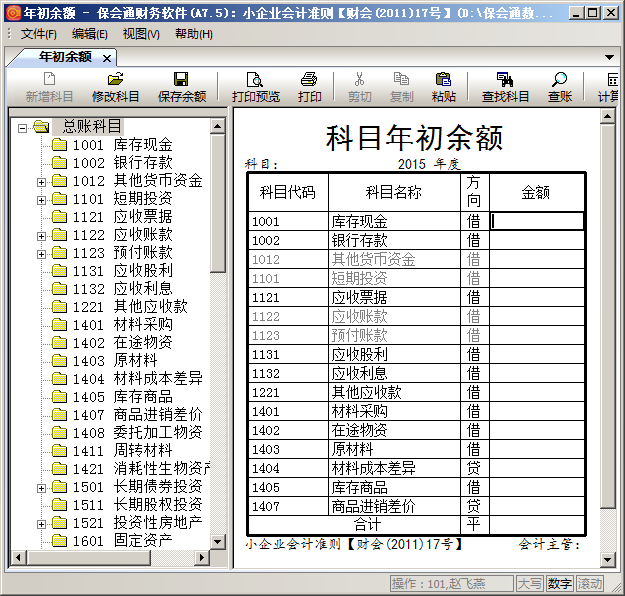Click the 新增科目 toolbar icon
This screenshot has width=625, height=596.
[x=49, y=80]
